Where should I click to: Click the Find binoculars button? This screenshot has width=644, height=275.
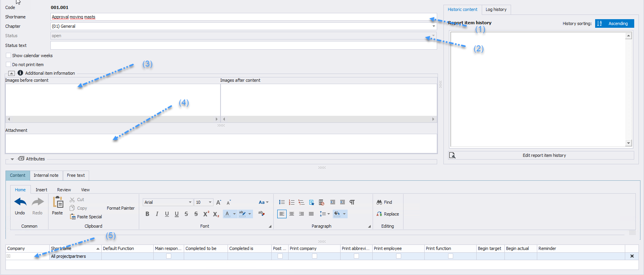coord(384,202)
